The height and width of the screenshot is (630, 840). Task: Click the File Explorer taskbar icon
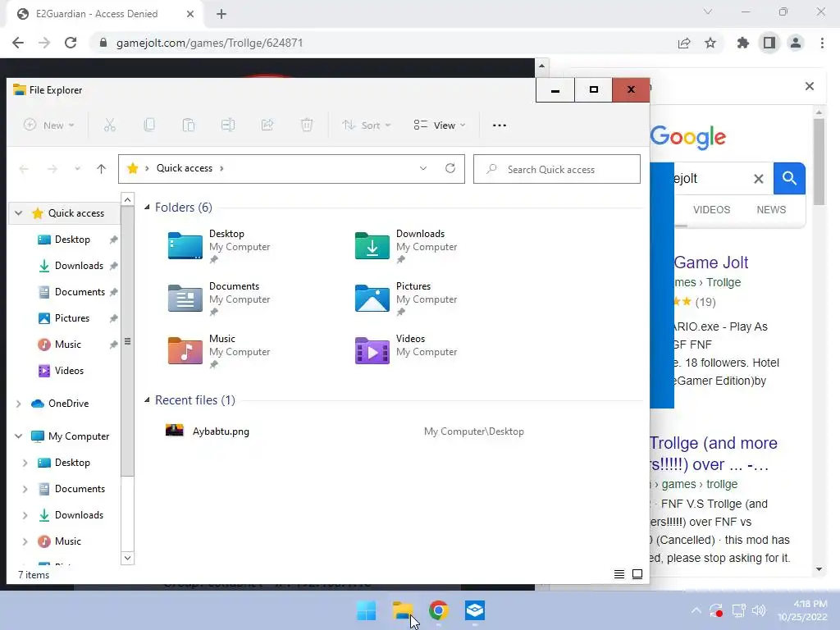pos(402,610)
